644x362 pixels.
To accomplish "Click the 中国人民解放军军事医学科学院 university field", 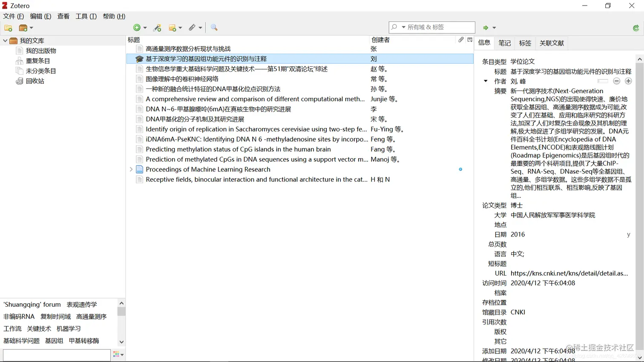I will (553, 215).
